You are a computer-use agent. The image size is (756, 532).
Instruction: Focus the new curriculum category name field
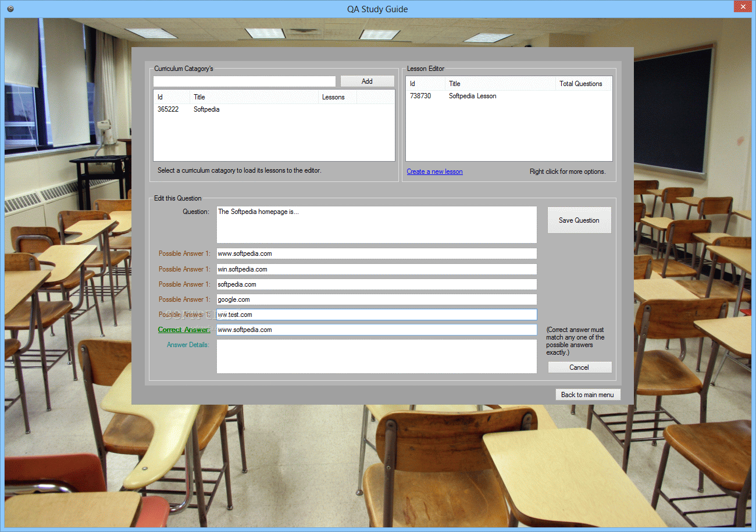pos(244,81)
